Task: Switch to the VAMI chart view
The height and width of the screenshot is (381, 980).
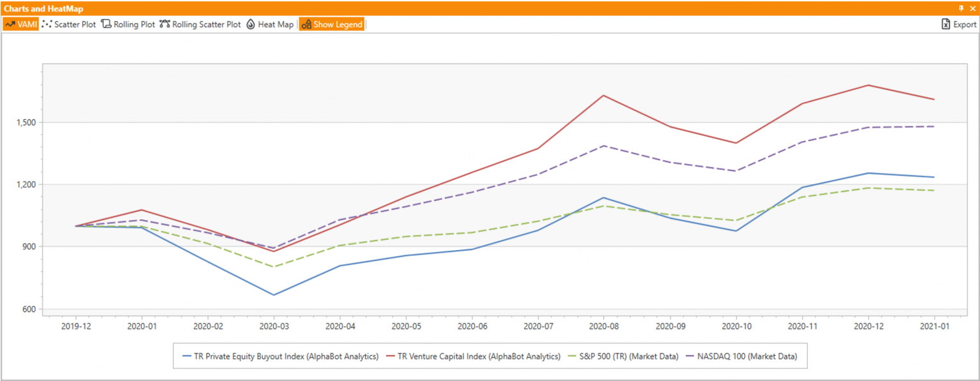Action: point(20,24)
